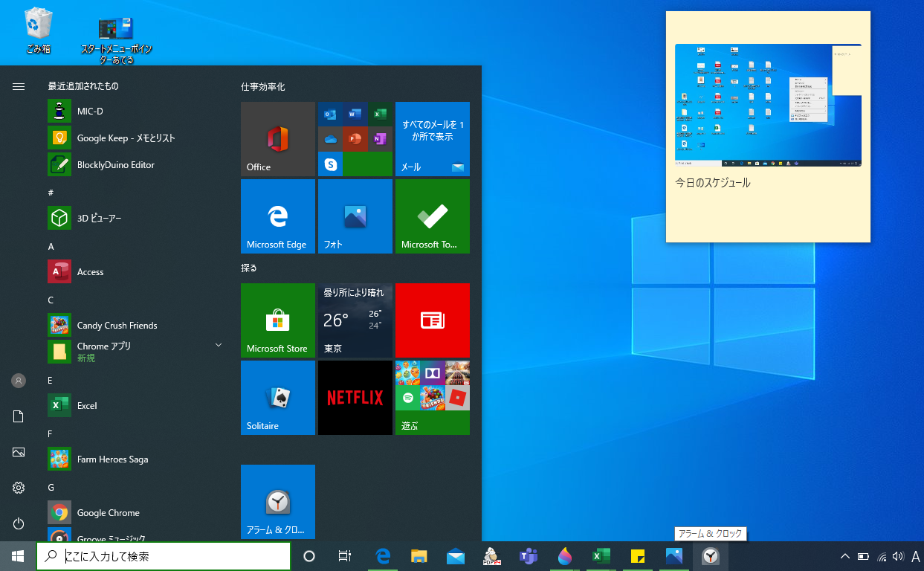The image size is (924, 571).
Task: Click the Windows Start button
Action: pos(18,556)
